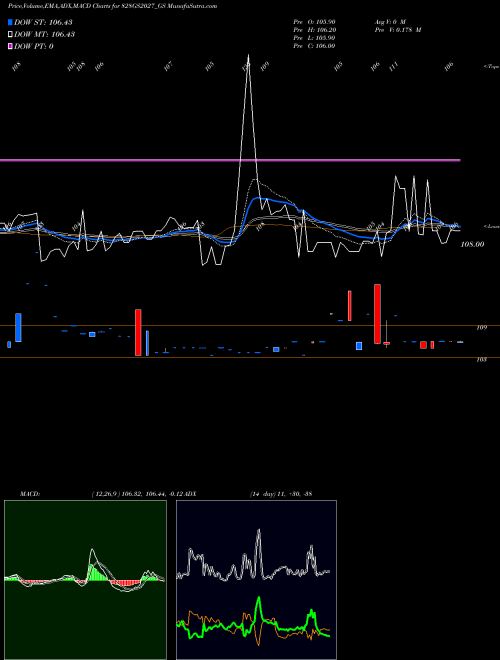The height and width of the screenshot is (660, 500).
Task: Click the '(12,26,9) 106.32, 106.44' MACD values
Action: click(129, 494)
